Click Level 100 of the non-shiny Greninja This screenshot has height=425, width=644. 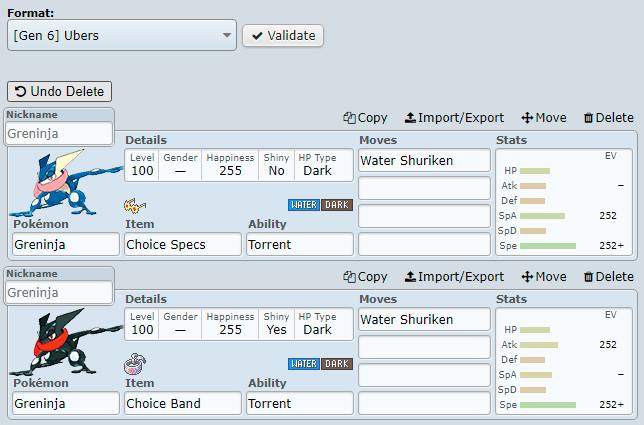pos(142,165)
